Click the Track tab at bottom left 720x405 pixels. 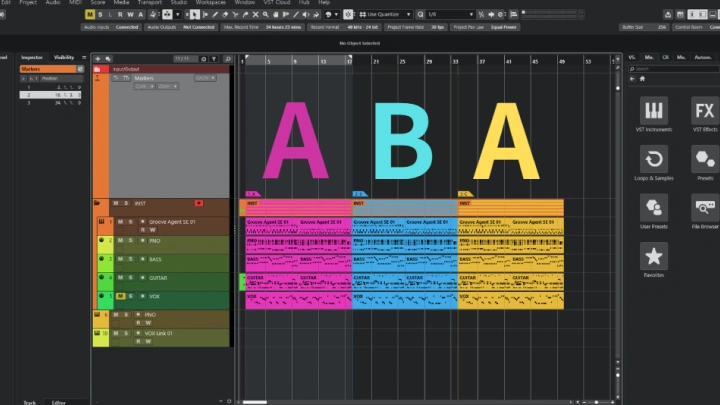tap(30, 402)
